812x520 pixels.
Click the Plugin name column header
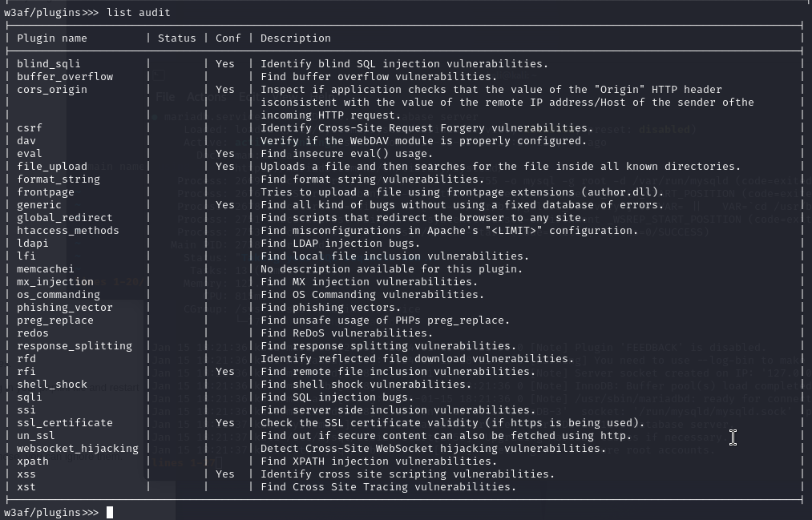click(x=52, y=38)
